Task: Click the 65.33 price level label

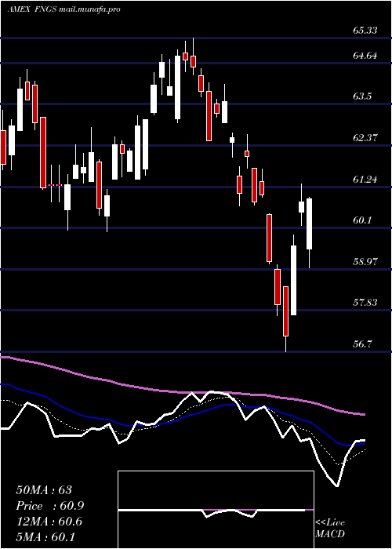Action: pos(365,31)
